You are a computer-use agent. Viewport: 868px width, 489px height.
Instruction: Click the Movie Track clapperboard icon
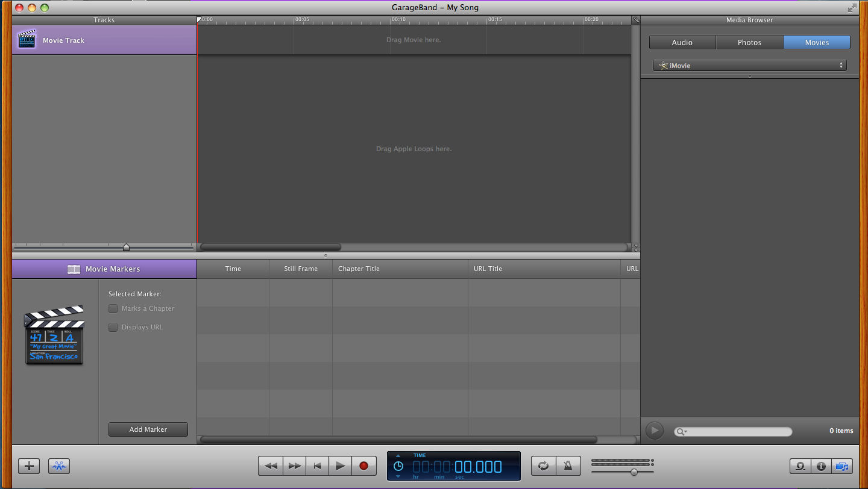[27, 40]
